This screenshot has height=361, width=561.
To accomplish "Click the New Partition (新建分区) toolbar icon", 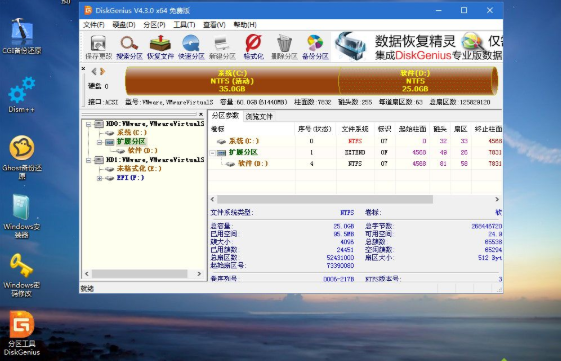I will tap(222, 47).
